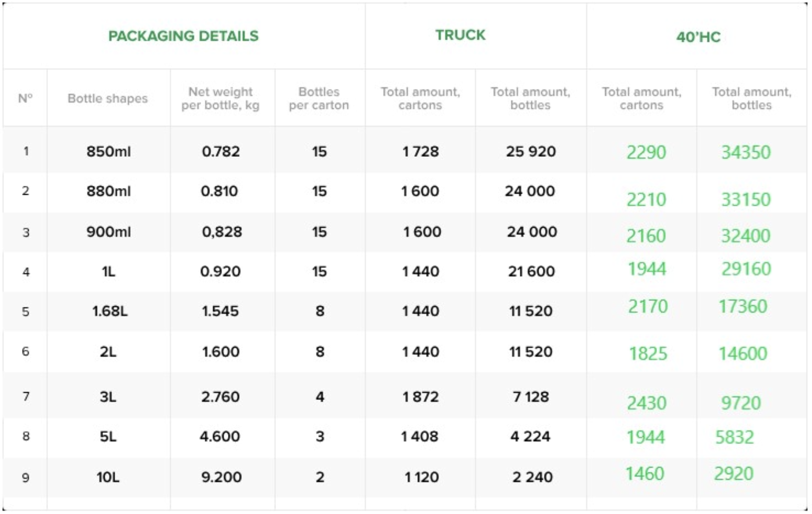The width and height of the screenshot is (812, 514).
Task: Click the 1 872 truck cartons cell
Action: [420, 397]
